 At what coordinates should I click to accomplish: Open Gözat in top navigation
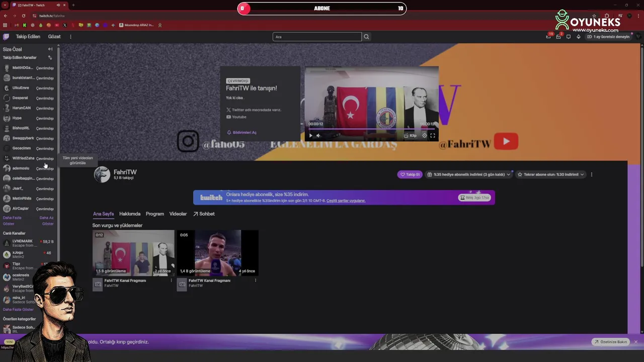(x=54, y=37)
